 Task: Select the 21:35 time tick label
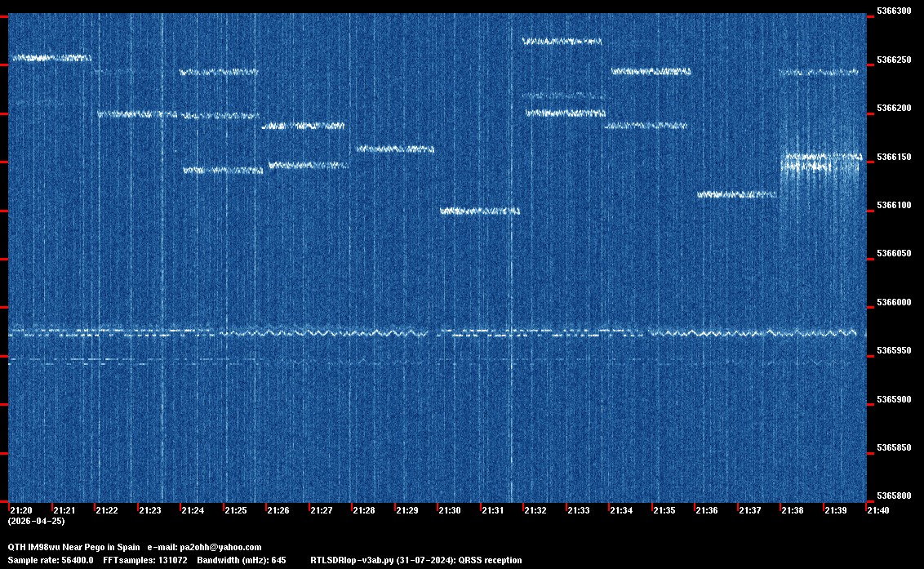point(664,511)
